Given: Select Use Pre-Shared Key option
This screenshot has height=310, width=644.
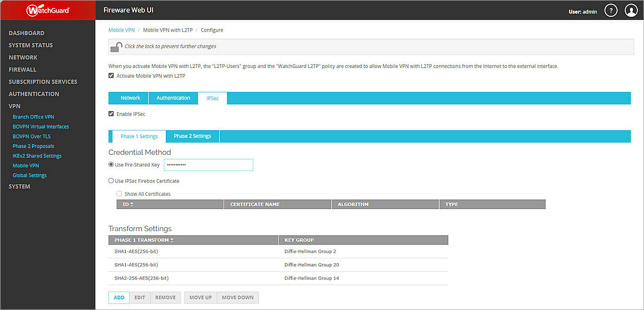Looking at the screenshot, I should pyautogui.click(x=111, y=164).
